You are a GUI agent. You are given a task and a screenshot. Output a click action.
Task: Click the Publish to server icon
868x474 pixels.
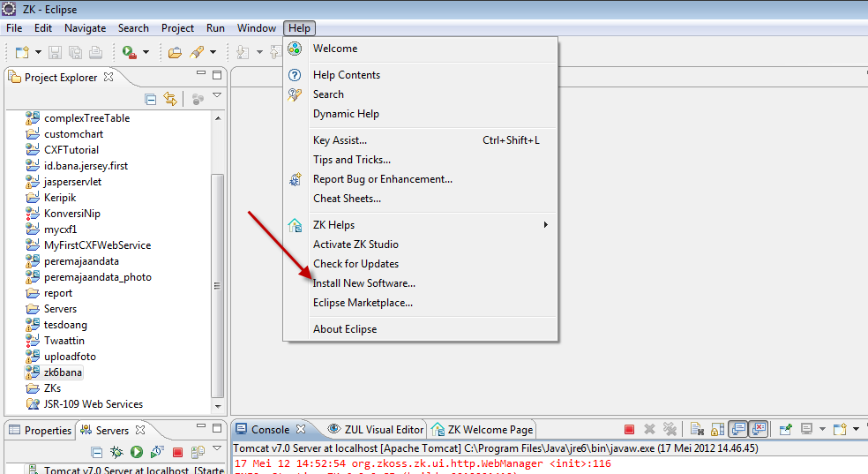point(198,453)
